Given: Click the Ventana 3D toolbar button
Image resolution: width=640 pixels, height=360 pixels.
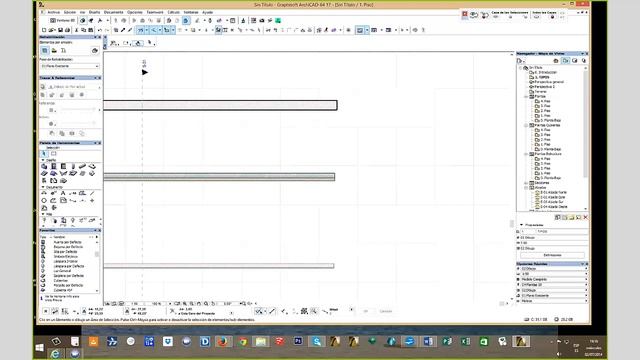Looking at the screenshot, I should (x=62, y=20).
